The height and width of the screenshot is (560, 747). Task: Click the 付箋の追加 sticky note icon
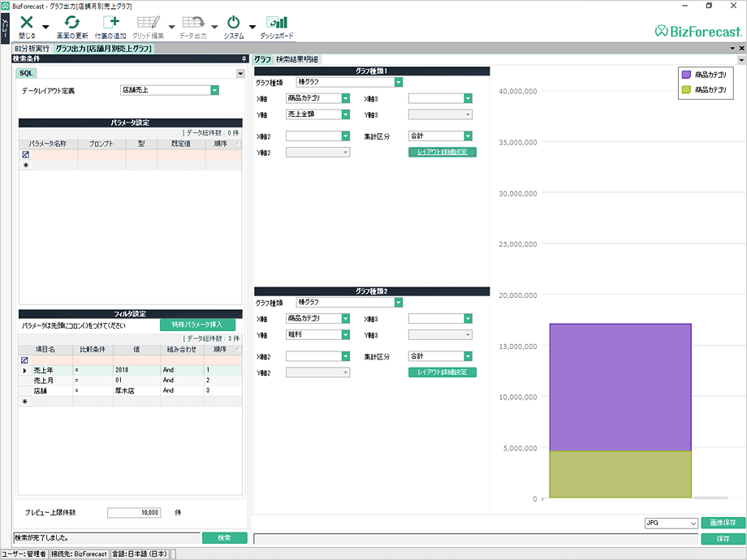(110, 22)
